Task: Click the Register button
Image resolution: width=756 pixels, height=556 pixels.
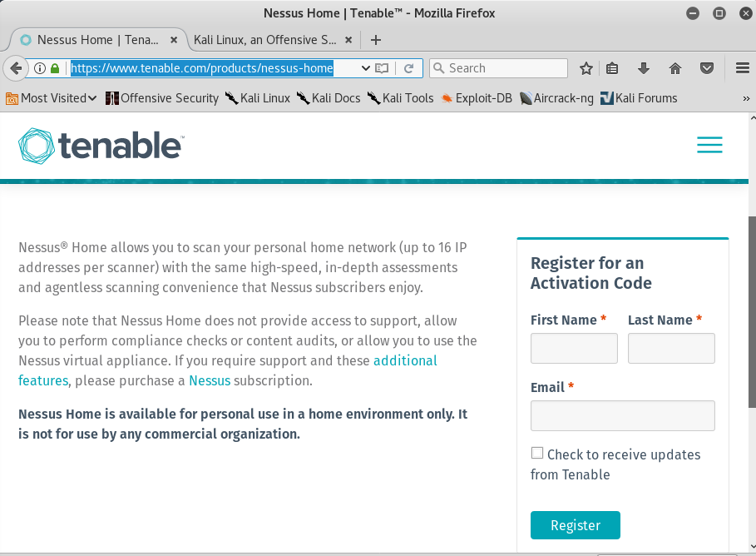Action: tap(576, 525)
